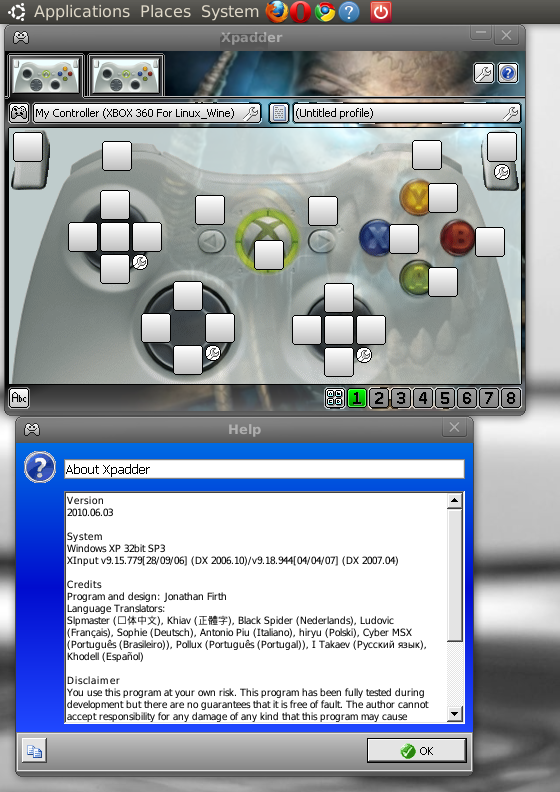Image resolution: width=560 pixels, height=792 pixels.
Task: Assign the left trigger button box
Action: tap(28, 147)
